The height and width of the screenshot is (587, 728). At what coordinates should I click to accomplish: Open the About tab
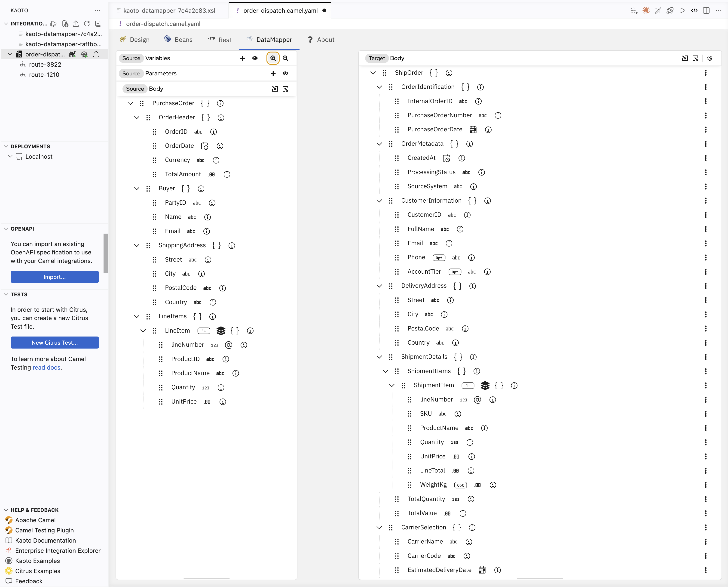[x=321, y=40]
